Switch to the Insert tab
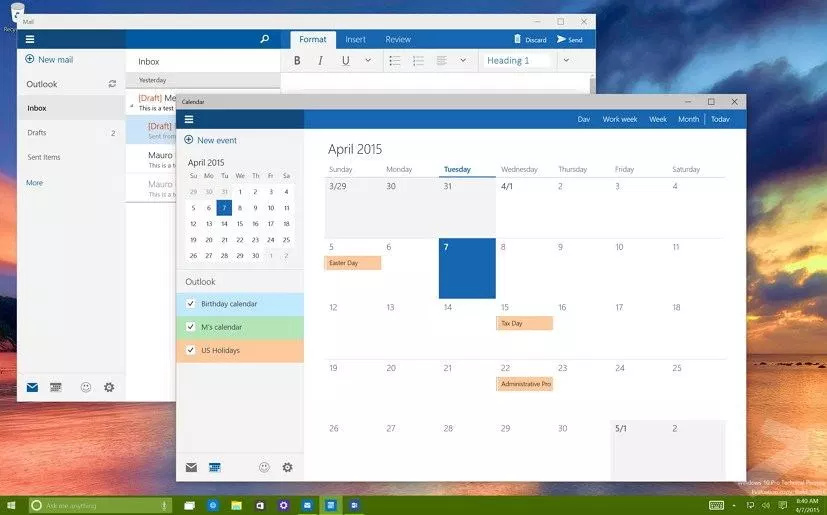This screenshot has width=827, height=515. (355, 40)
